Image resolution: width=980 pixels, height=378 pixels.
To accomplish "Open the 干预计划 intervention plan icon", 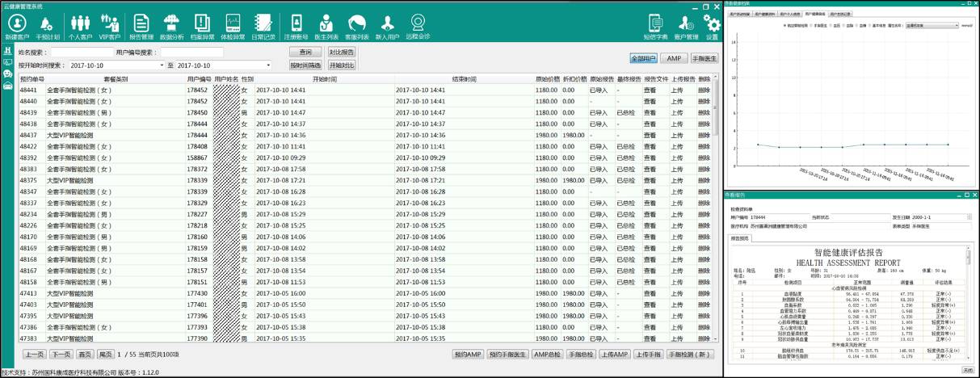I will pyautogui.click(x=48, y=27).
